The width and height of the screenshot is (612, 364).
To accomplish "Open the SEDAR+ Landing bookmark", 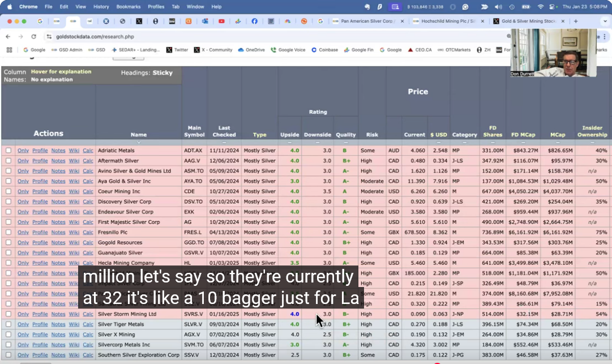I will 136,50.
